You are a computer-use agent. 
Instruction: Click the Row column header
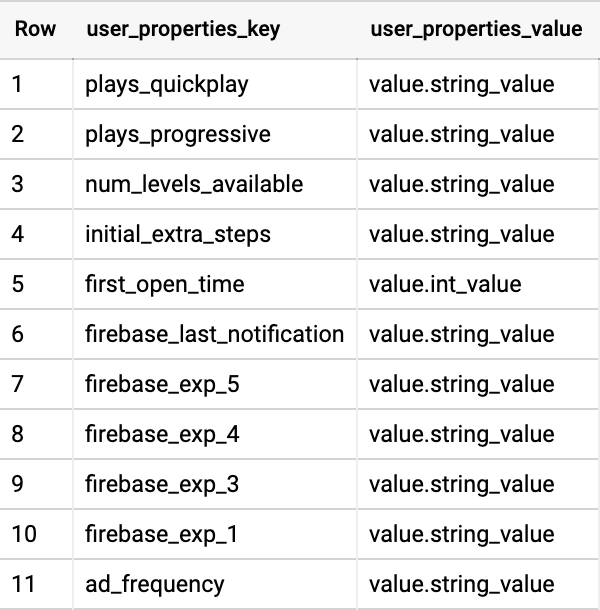(x=36, y=30)
